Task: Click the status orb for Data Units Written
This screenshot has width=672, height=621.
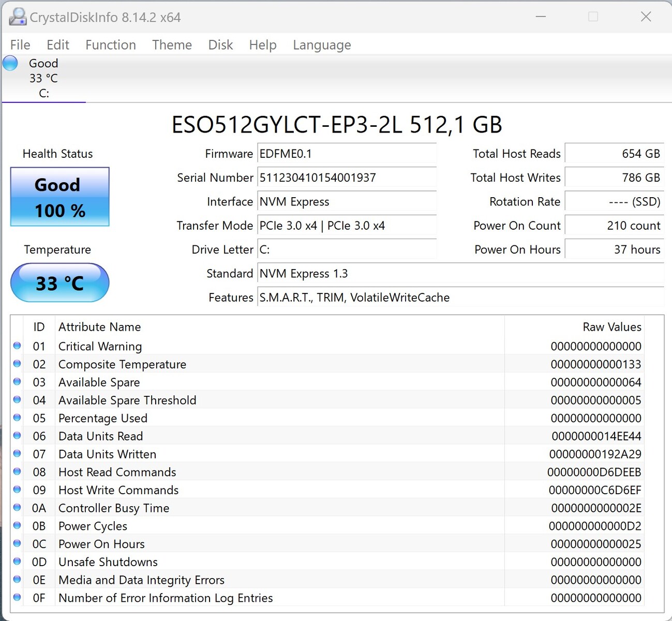Action: (x=17, y=453)
